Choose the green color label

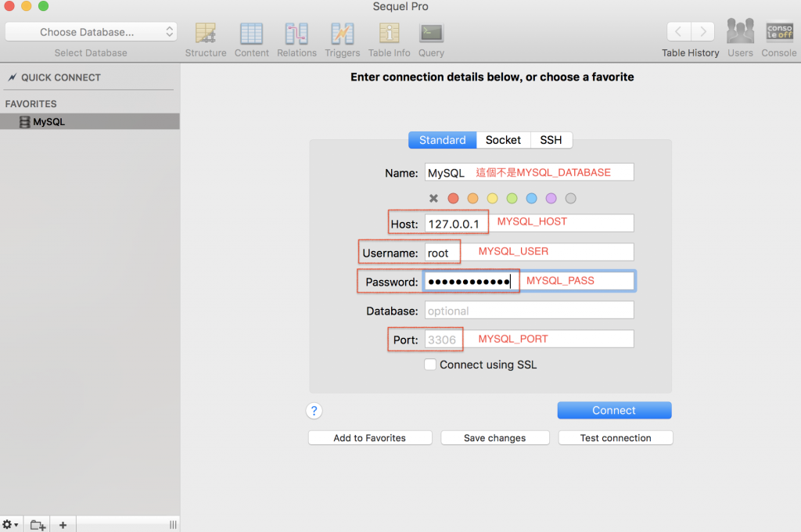tap(512, 198)
